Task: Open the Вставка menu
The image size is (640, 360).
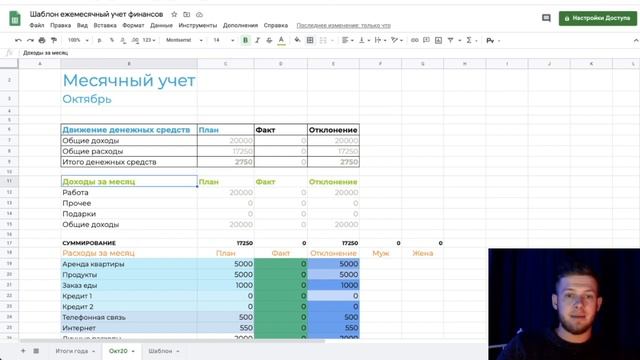Action: click(x=105, y=25)
